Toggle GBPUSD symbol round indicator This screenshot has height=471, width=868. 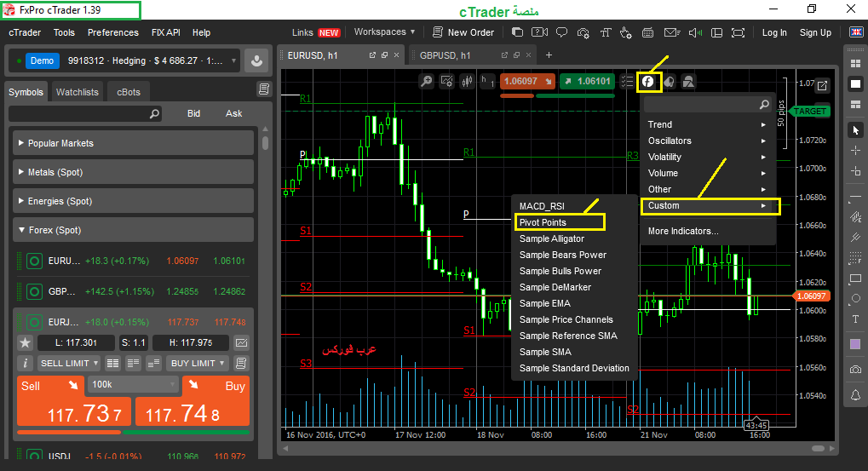[34, 291]
